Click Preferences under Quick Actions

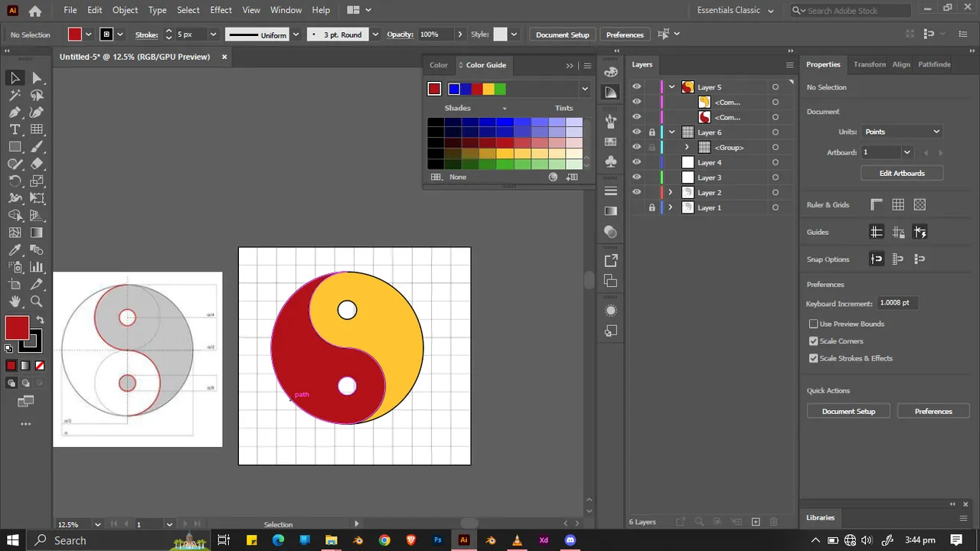coord(933,412)
